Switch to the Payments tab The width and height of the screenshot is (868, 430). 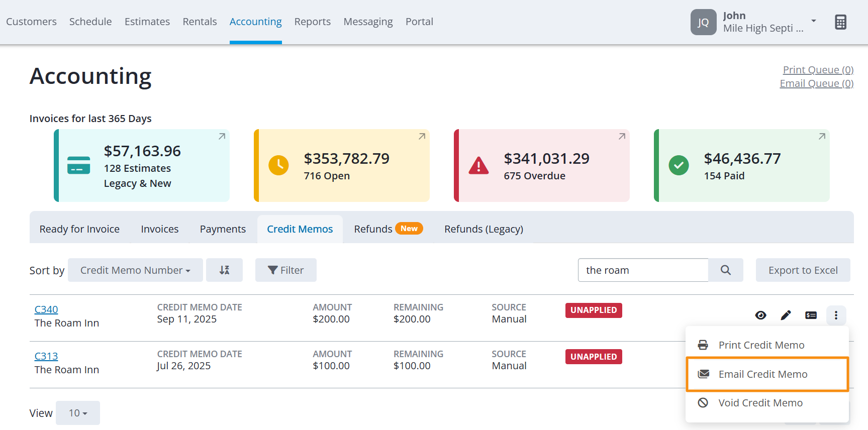pos(223,229)
